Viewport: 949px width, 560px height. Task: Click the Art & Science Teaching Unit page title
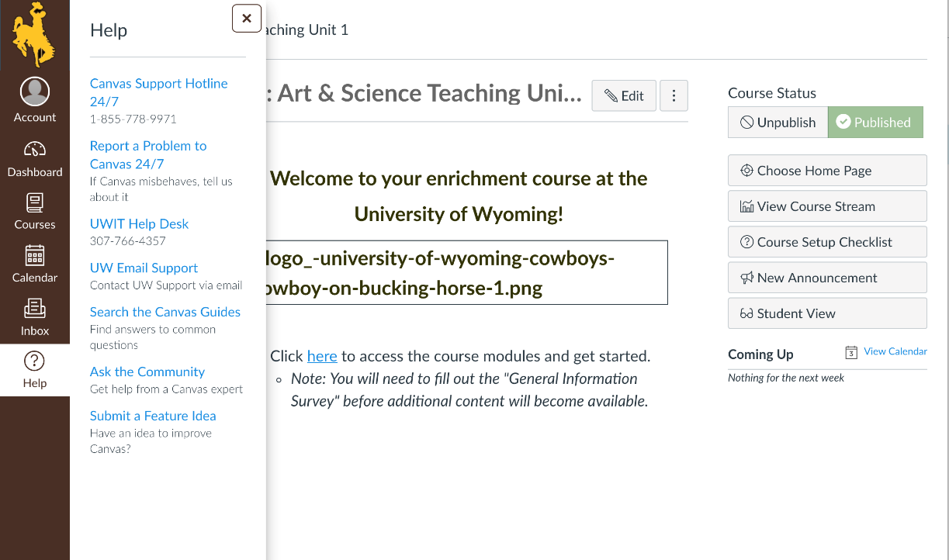click(424, 93)
